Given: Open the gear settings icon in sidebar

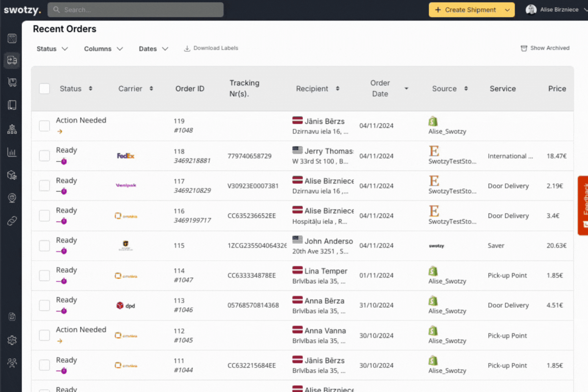Looking at the screenshot, I should [x=12, y=340].
